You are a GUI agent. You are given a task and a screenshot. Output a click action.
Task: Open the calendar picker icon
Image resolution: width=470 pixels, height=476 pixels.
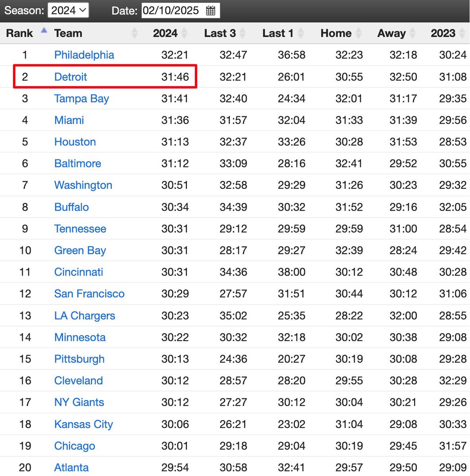[211, 11]
